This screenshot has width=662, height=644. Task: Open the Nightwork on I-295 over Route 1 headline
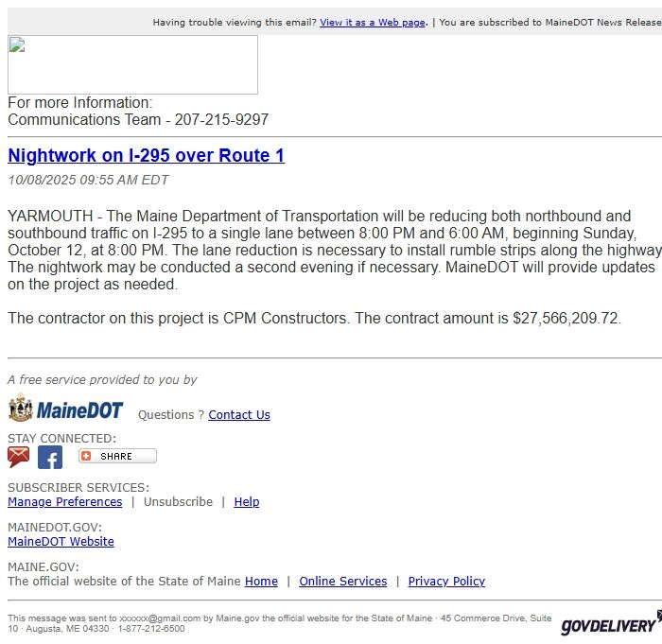[146, 156]
